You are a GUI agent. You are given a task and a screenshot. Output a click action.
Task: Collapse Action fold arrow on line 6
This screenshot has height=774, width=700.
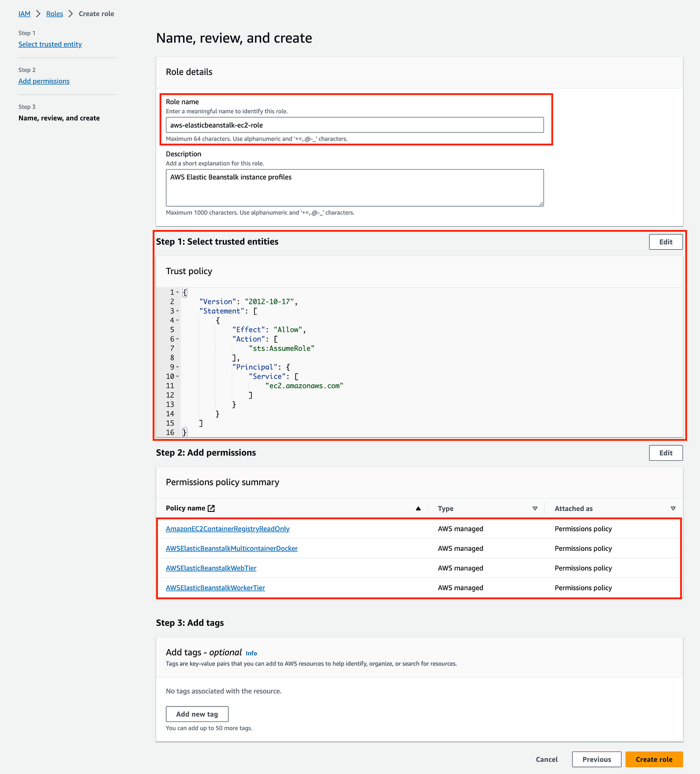(177, 339)
